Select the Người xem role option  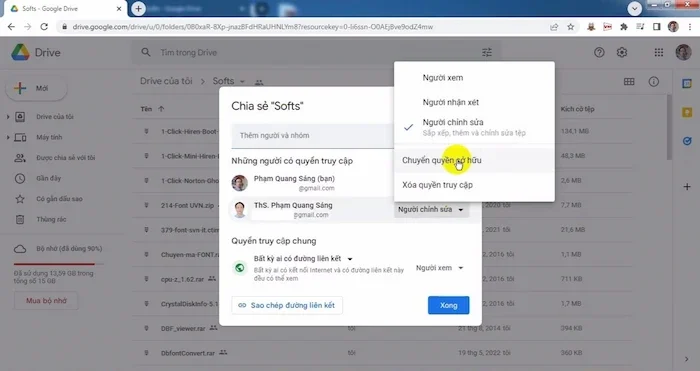[474, 78]
